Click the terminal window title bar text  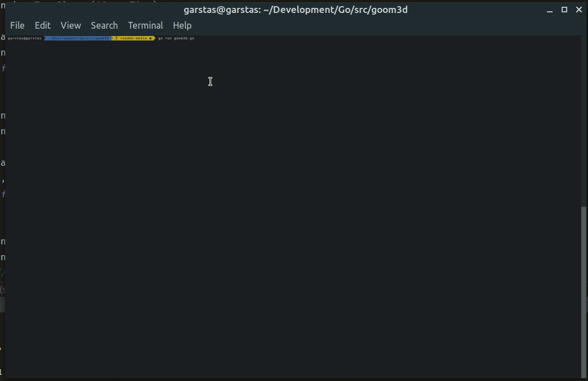295,10
